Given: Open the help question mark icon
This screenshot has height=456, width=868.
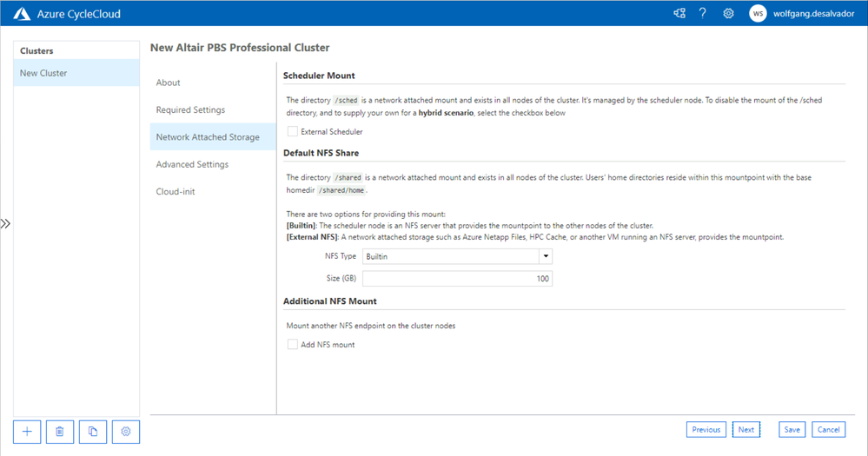Looking at the screenshot, I should click(703, 14).
